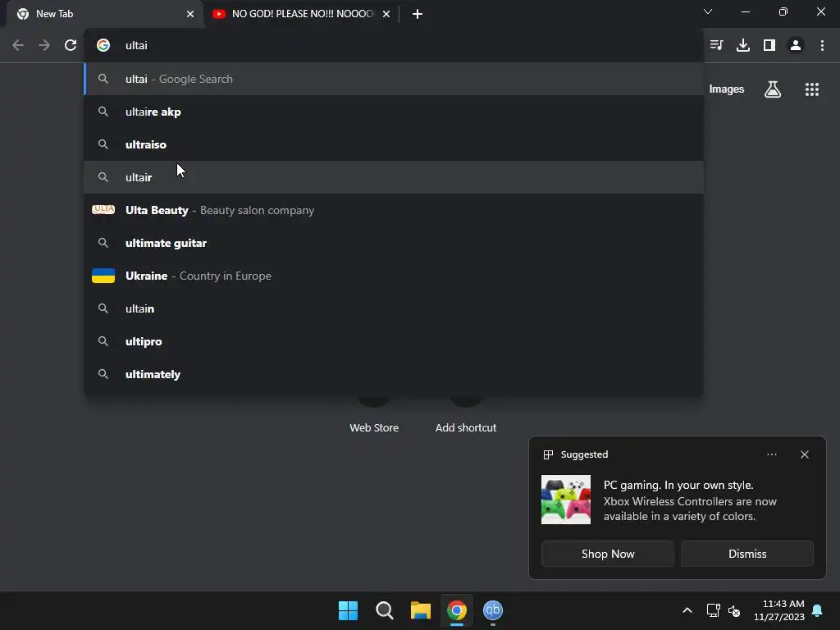The image size is (840, 630).
Task: Select the 'ultimately' suggestion
Action: 394,374
